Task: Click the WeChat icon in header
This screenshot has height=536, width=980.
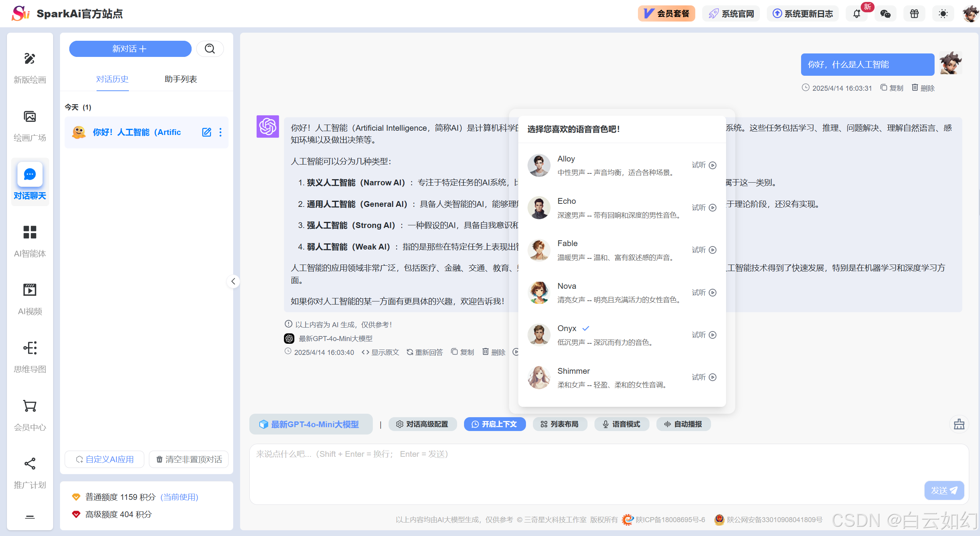Action: point(885,14)
